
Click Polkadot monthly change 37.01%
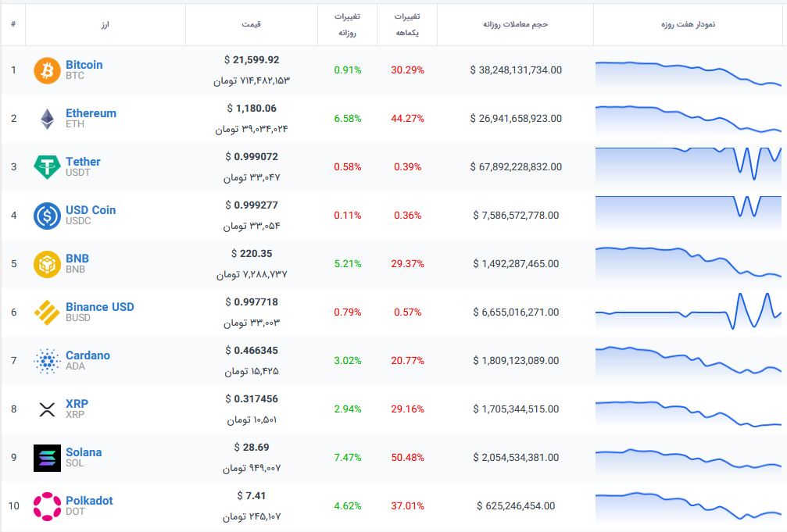pyautogui.click(x=407, y=506)
